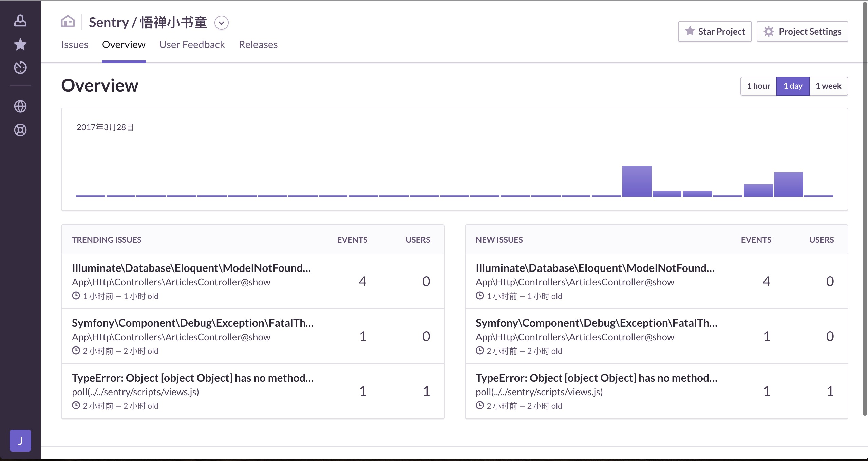Open ModelNotFound issue in New Issues
The height and width of the screenshot is (461, 868).
pyautogui.click(x=595, y=268)
